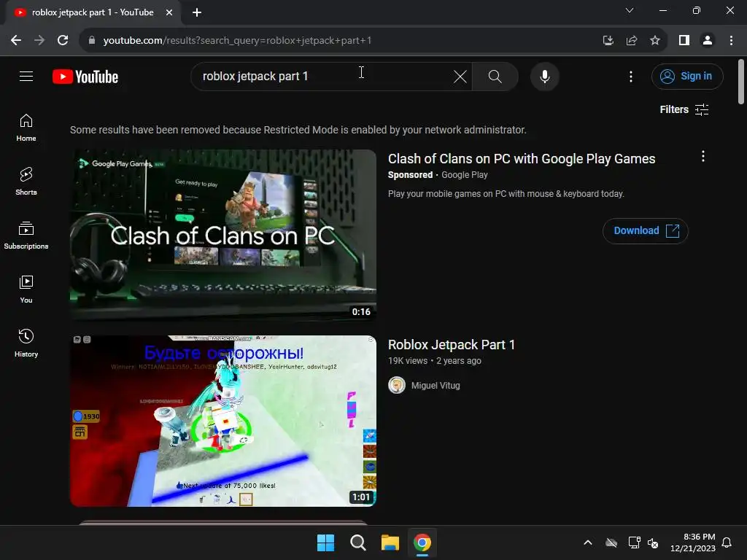The height and width of the screenshot is (560, 747).
Task: Open File Explorer from taskbar
Action: [390, 542]
